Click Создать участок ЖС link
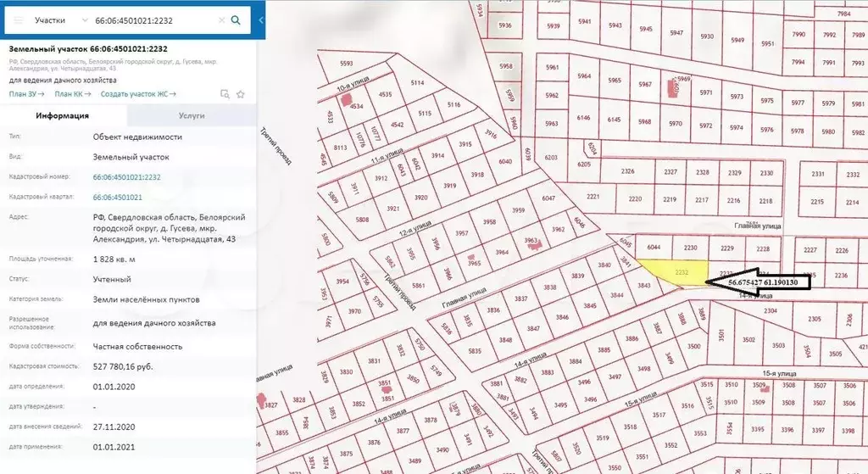The image size is (868, 474). point(138,94)
